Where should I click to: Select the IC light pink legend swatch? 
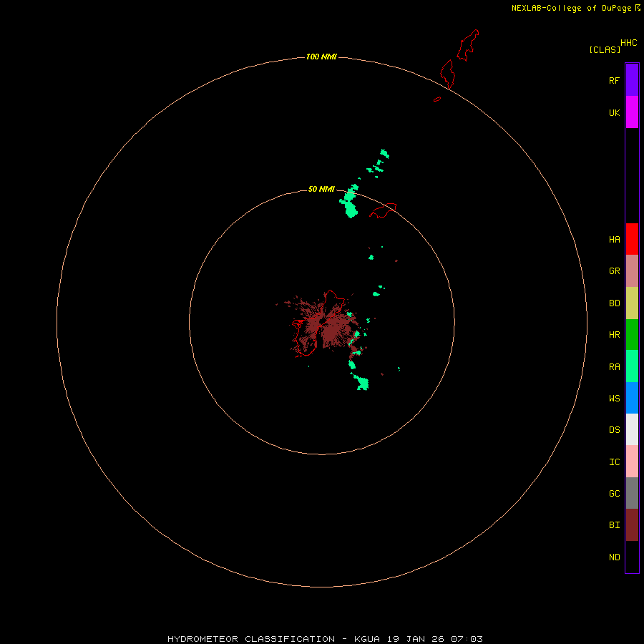pyautogui.click(x=632, y=462)
